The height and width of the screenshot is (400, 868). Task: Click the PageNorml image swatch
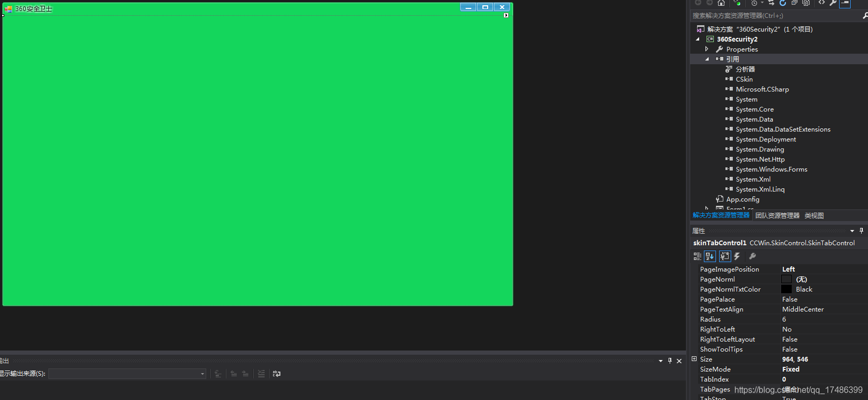click(x=786, y=279)
